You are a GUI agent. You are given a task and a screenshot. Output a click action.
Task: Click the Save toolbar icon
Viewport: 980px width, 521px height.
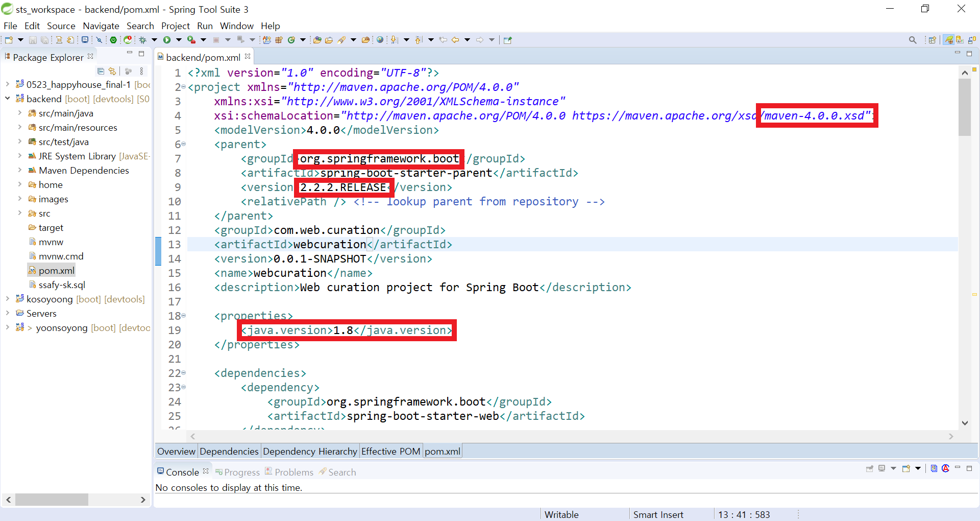pyautogui.click(x=33, y=40)
